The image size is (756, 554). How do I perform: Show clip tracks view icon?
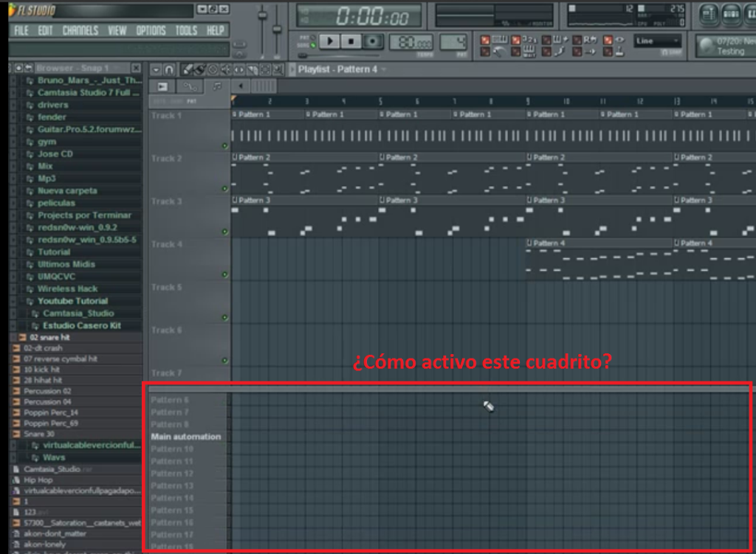tap(162, 86)
